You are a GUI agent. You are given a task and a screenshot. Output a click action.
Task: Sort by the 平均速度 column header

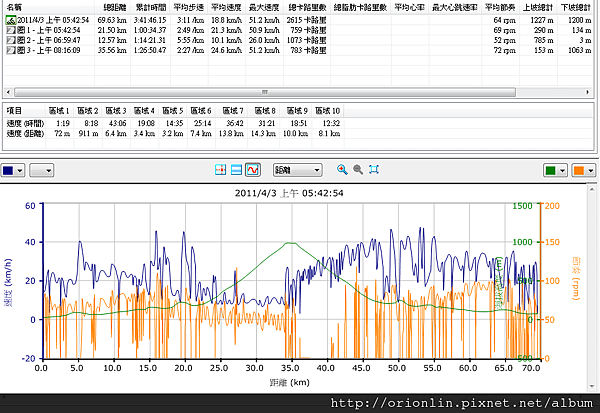227,7
